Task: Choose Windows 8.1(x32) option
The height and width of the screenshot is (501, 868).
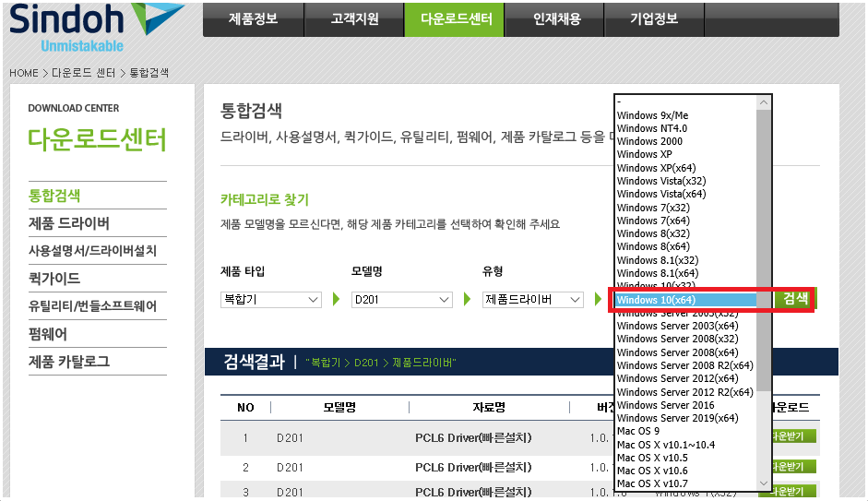Action: [x=686, y=260]
